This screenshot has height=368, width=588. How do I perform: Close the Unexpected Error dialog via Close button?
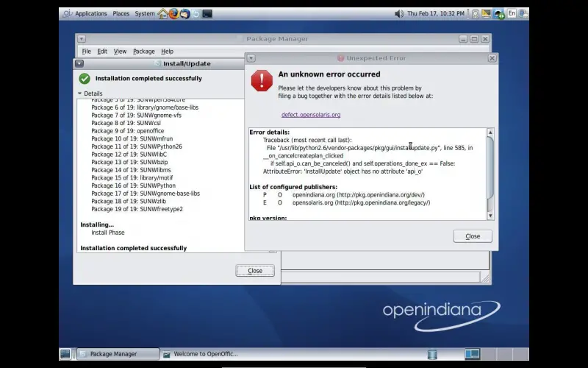tap(473, 236)
